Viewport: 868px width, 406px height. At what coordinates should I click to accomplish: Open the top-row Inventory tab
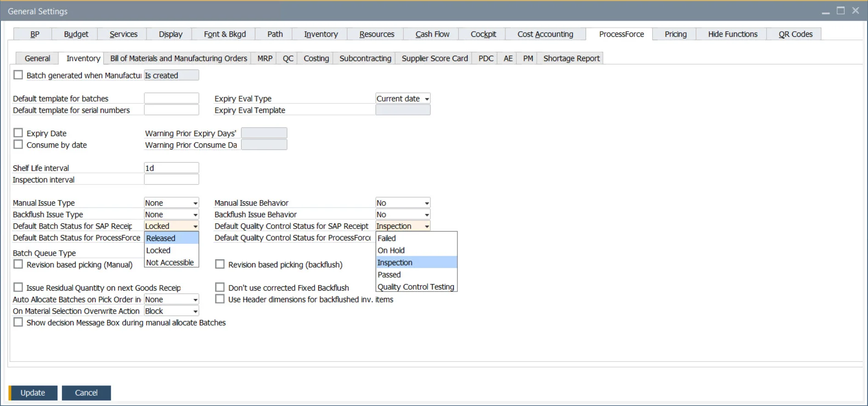coord(321,34)
